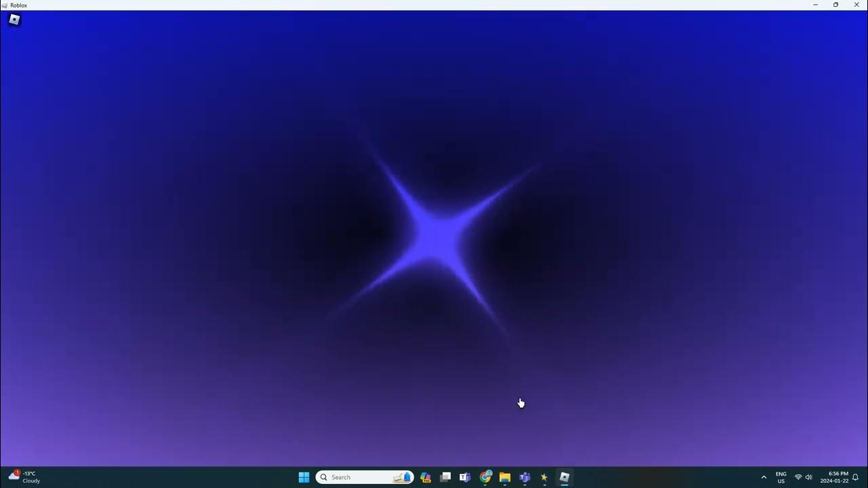Expand the hidden system tray icons

(x=764, y=477)
